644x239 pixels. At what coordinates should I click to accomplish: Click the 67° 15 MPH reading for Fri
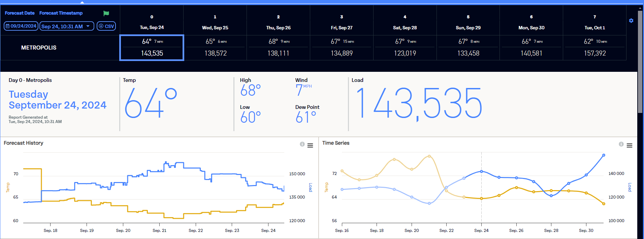pyautogui.click(x=342, y=41)
